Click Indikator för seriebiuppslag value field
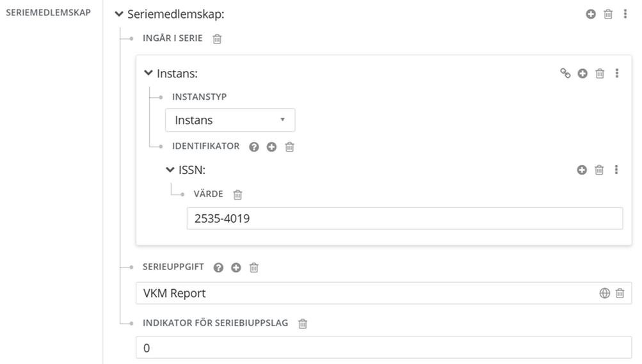Viewport: 642px width, 364px height. pyautogui.click(x=383, y=348)
